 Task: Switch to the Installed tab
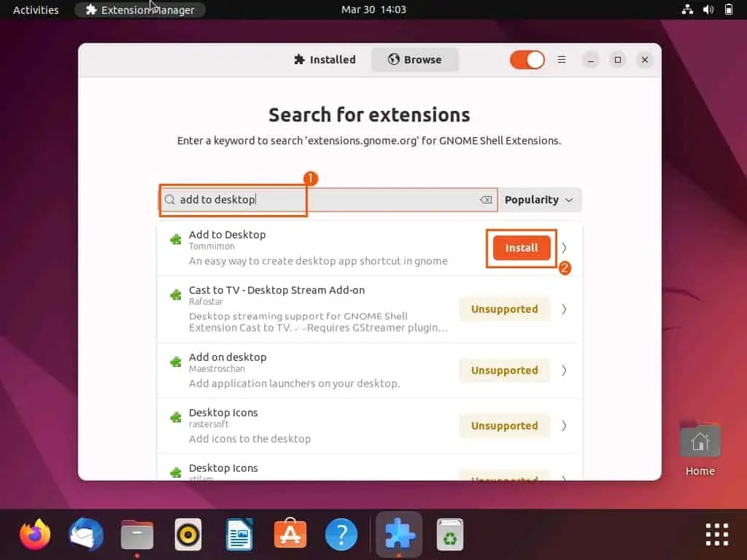[324, 60]
